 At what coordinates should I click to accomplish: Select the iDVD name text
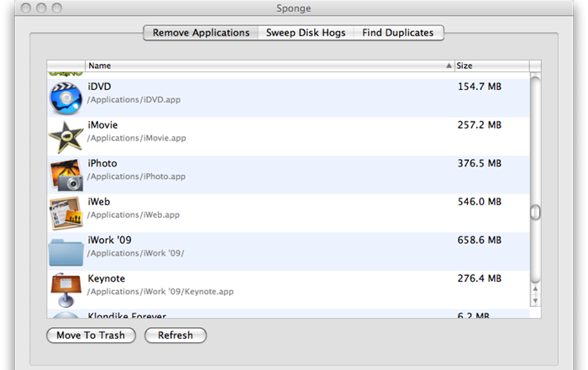click(x=99, y=87)
